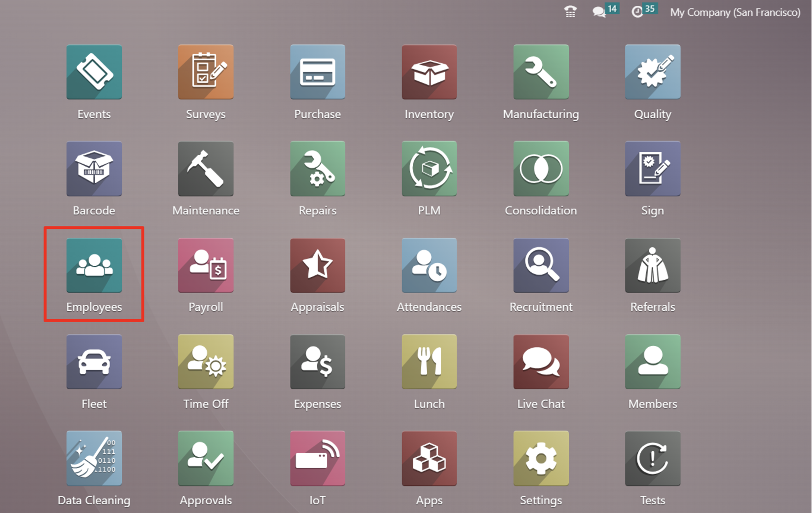Select the PLM app icon
Image resolution: width=812 pixels, height=513 pixels.
pos(429,169)
